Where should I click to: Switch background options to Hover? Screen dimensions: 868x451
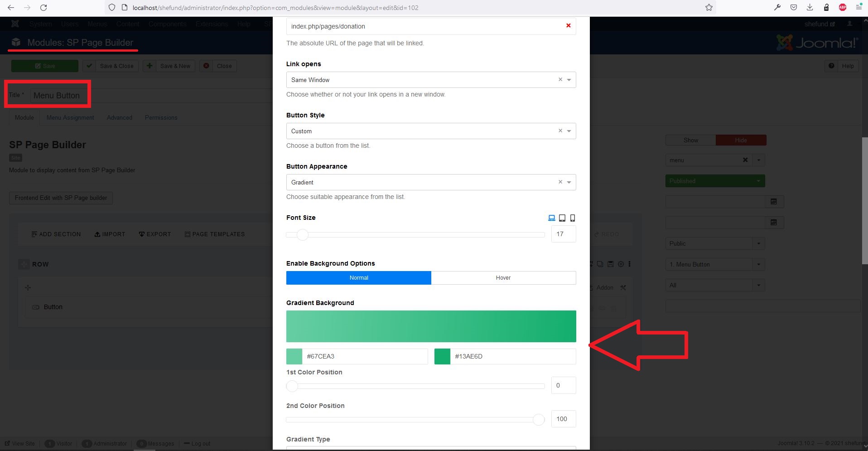pyautogui.click(x=503, y=278)
